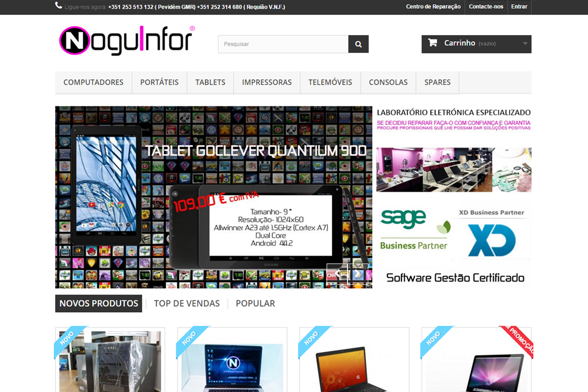Switch to Top de Vendas tab
This screenshot has height=392, width=588.
click(187, 304)
